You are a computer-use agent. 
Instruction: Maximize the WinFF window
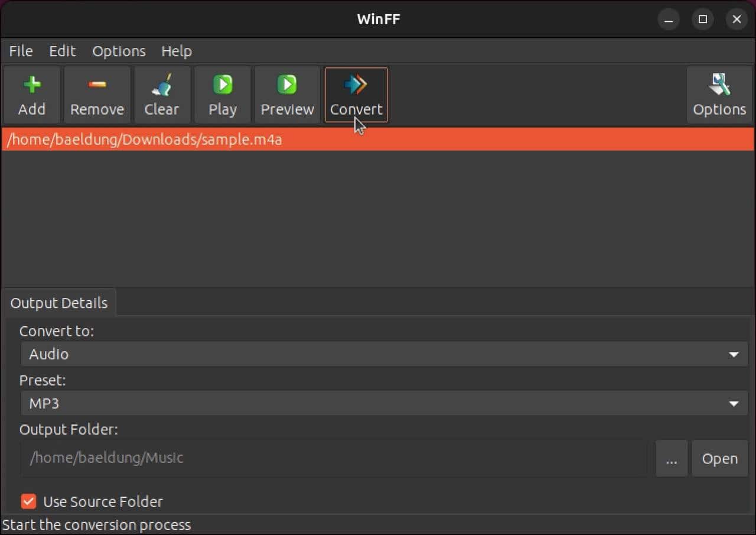pos(703,20)
